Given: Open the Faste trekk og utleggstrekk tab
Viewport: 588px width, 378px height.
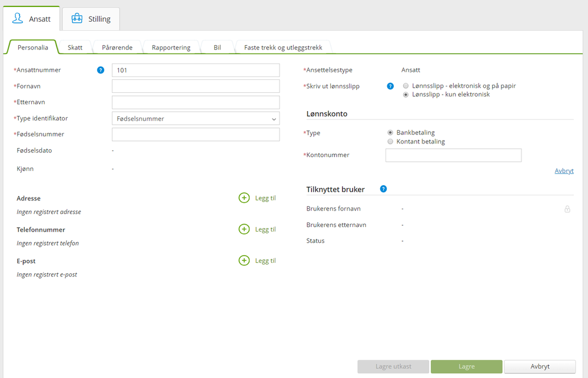Looking at the screenshot, I should 283,48.
